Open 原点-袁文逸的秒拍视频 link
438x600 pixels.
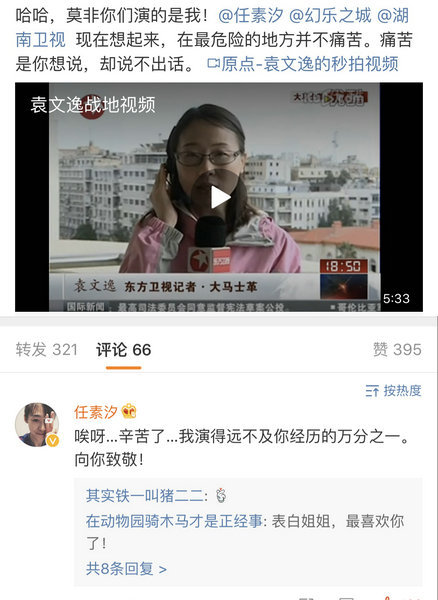pyautogui.click(x=310, y=64)
